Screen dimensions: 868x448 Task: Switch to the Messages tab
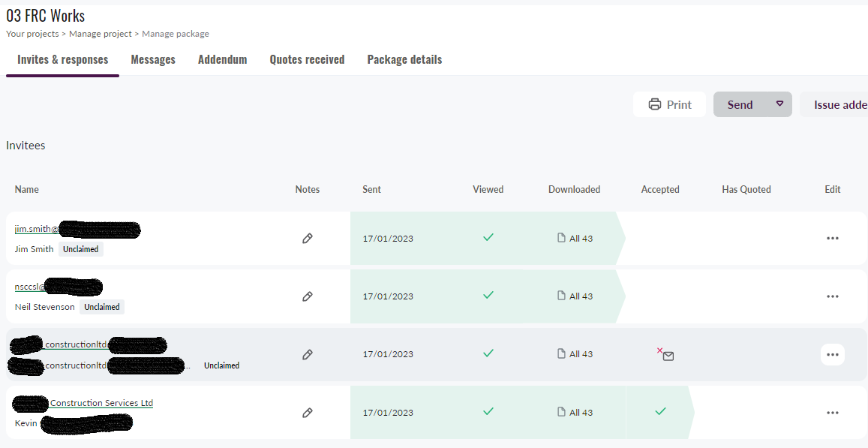tap(153, 59)
